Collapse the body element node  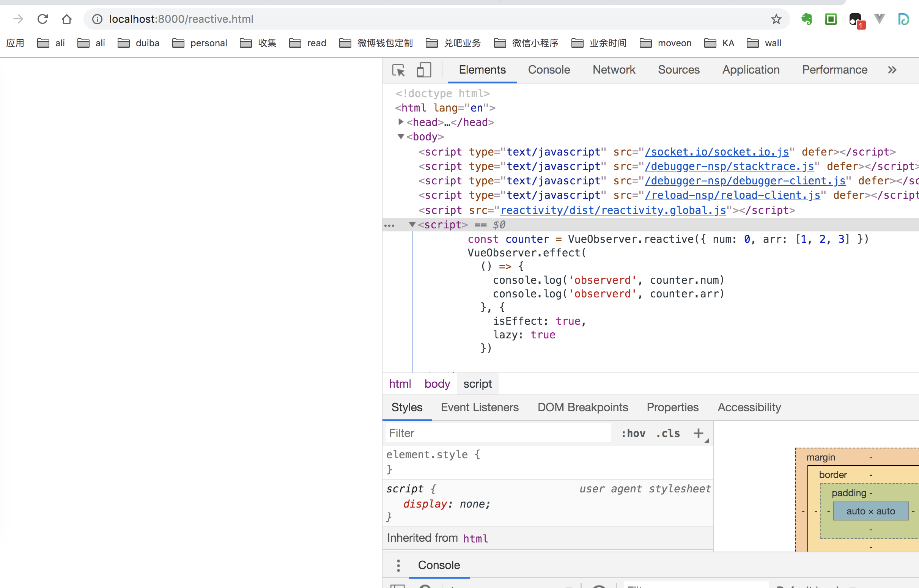[x=401, y=137]
